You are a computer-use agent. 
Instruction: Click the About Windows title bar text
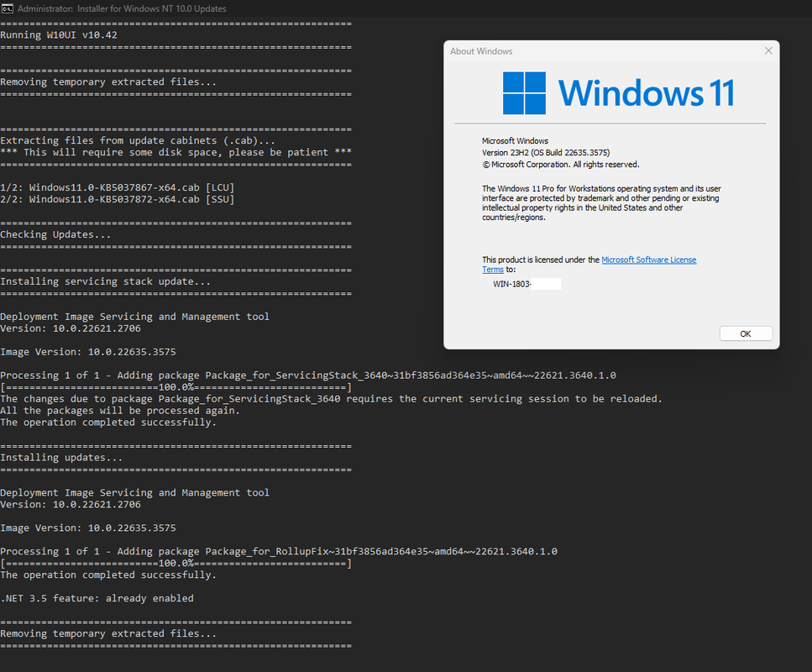click(x=481, y=51)
